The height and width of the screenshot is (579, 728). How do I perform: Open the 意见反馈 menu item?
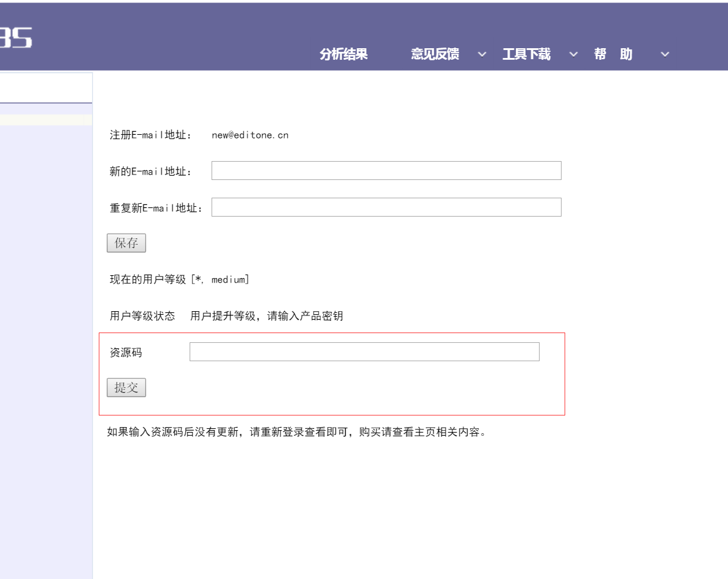click(435, 54)
